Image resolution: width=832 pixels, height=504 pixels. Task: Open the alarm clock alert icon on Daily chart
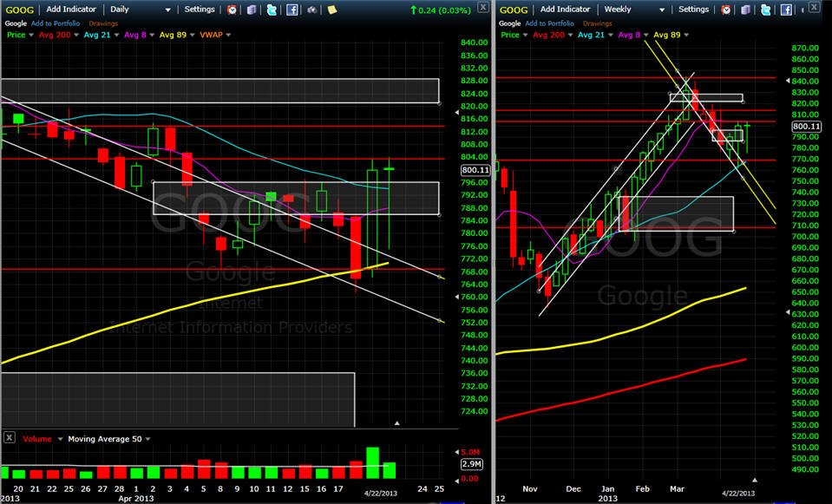coord(232,10)
